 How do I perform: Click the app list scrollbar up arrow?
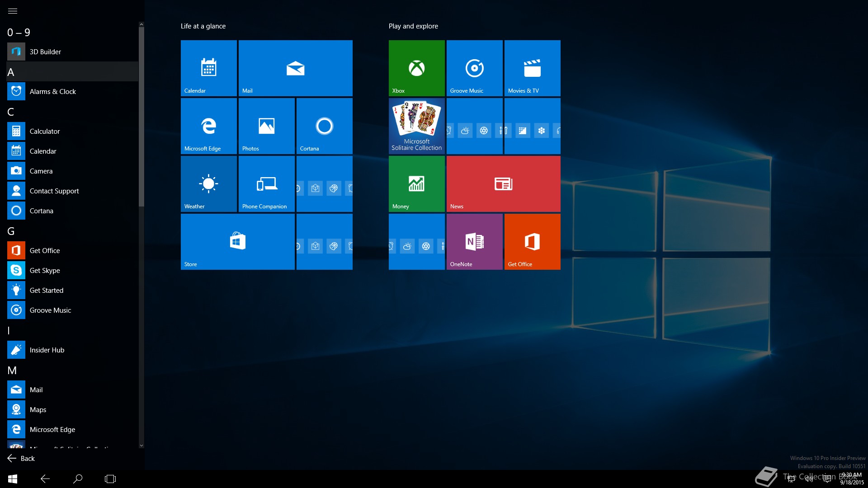click(142, 24)
